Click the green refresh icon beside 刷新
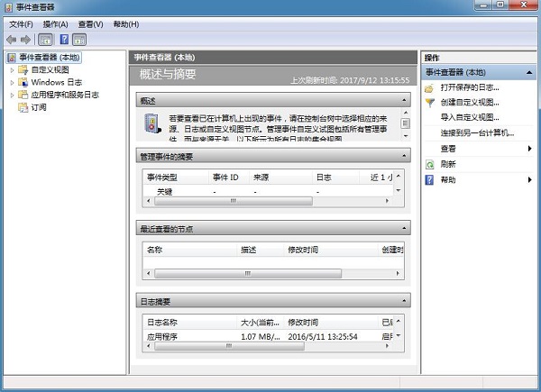 pyautogui.click(x=429, y=164)
